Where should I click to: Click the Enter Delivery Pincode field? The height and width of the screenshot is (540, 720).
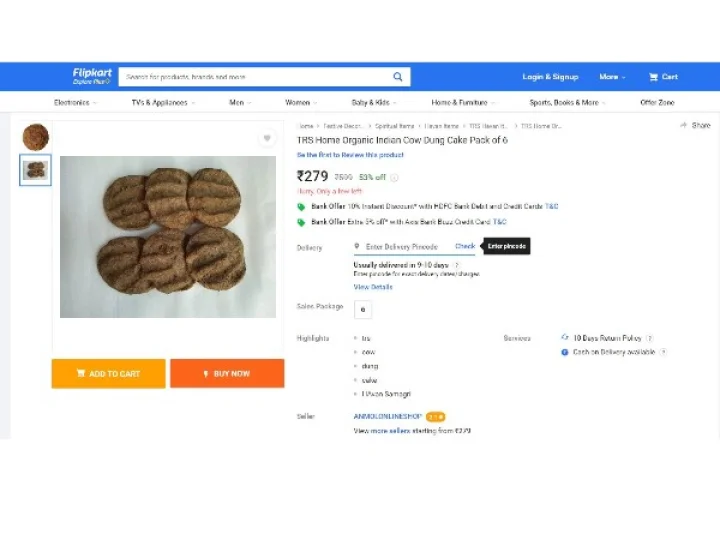(402, 246)
